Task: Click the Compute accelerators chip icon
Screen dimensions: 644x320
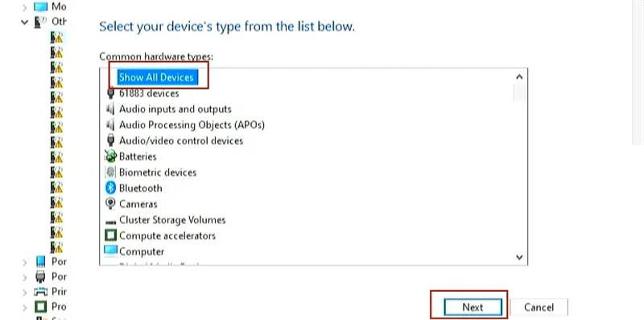Action: point(110,235)
